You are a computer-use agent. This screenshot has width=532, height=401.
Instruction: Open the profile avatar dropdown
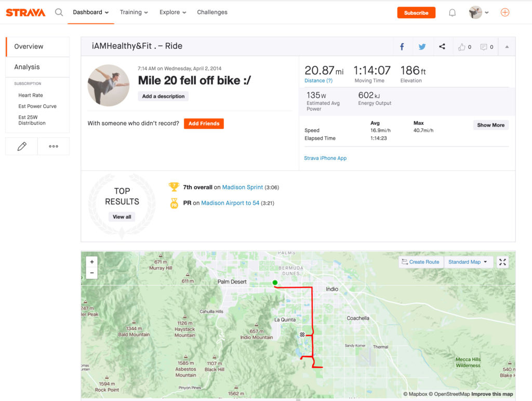point(478,12)
